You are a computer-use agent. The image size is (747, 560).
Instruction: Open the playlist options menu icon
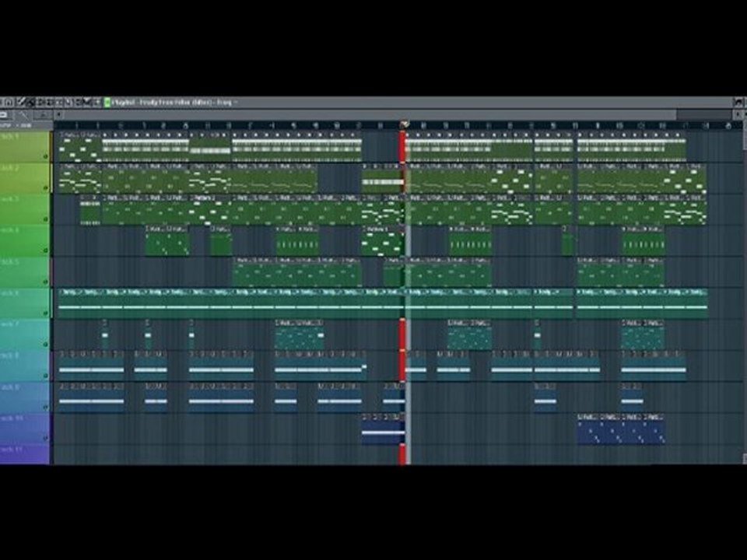pyautogui.click(x=2, y=102)
